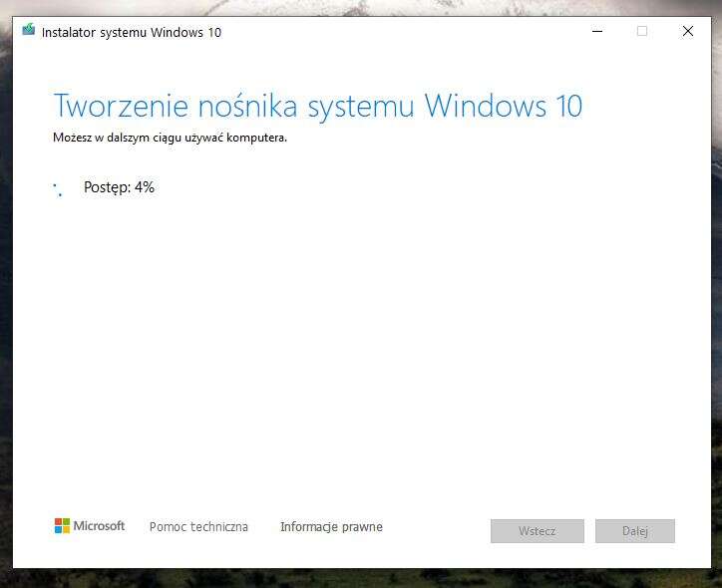The height and width of the screenshot is (588, 722).
Task: Click the greyed-out maximize window button
Action: pos(642,31)
